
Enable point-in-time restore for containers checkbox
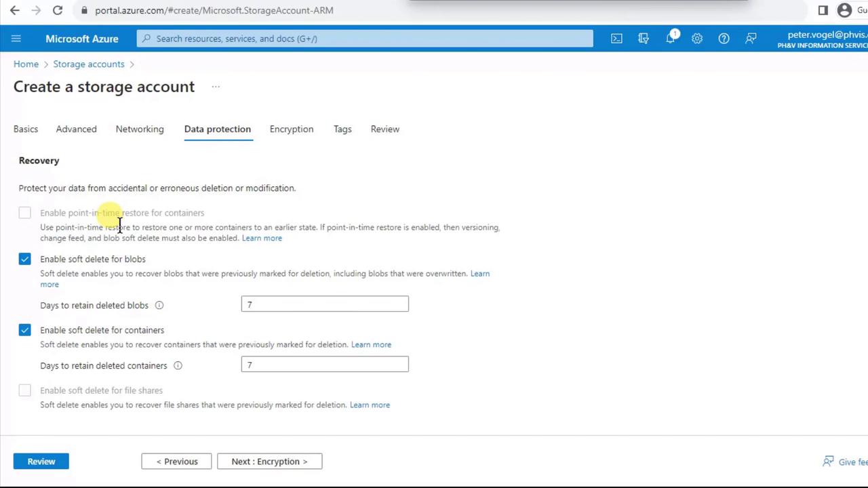24,213
